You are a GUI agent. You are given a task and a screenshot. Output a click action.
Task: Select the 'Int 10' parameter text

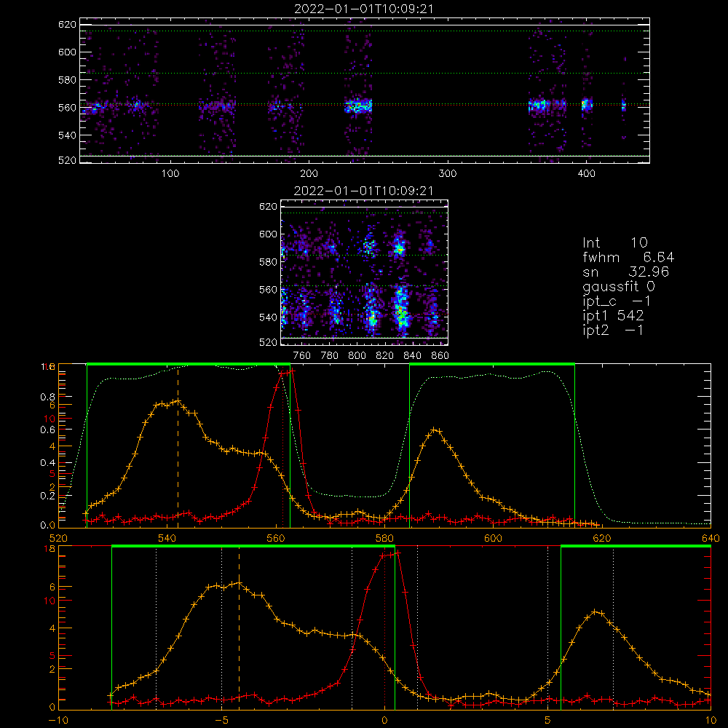coord(615,242)
